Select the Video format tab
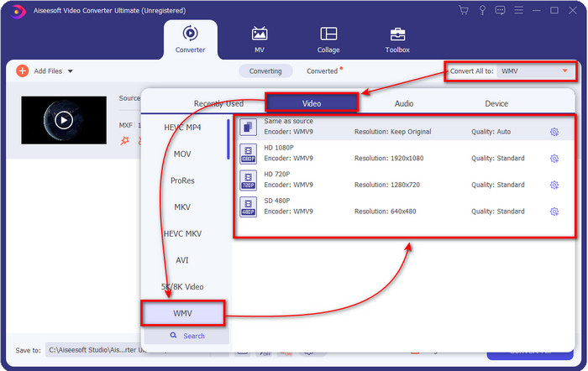The image size is (588, 371). click(312, 103)
